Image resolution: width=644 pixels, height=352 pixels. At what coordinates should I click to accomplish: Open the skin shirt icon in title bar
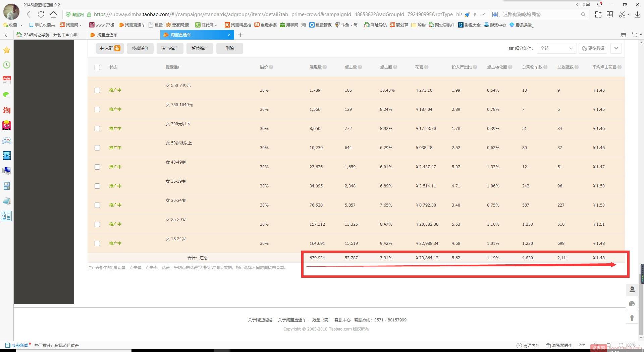[x=600, y=4]
